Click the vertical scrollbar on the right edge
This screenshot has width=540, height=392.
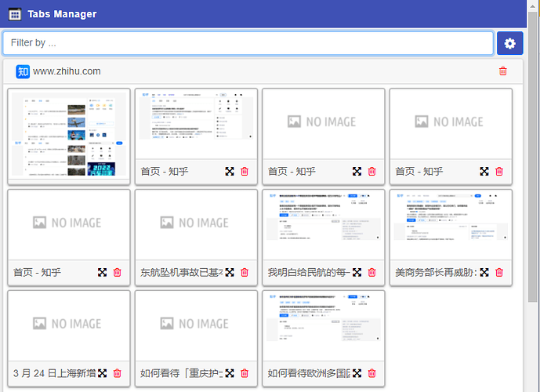coord(533,157)
